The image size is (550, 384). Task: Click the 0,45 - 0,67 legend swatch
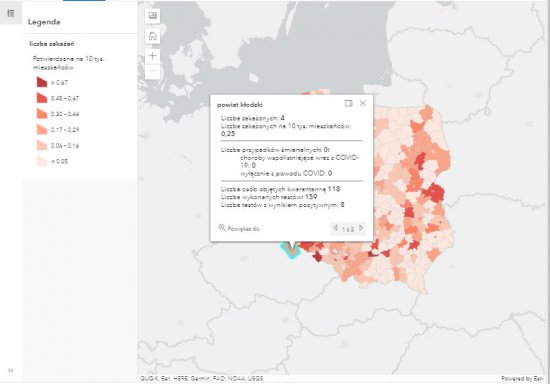(x=42, y=98)
